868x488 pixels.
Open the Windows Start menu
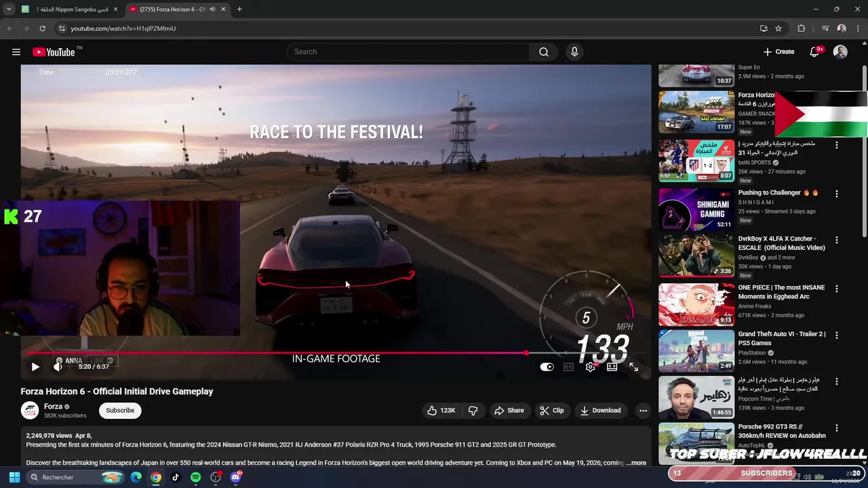14,477
